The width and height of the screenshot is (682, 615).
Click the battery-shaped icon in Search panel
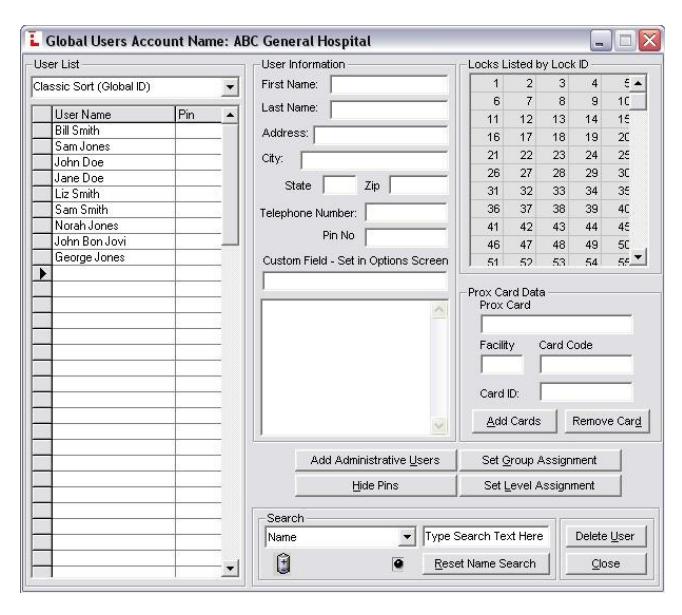[x=283, y=563]
